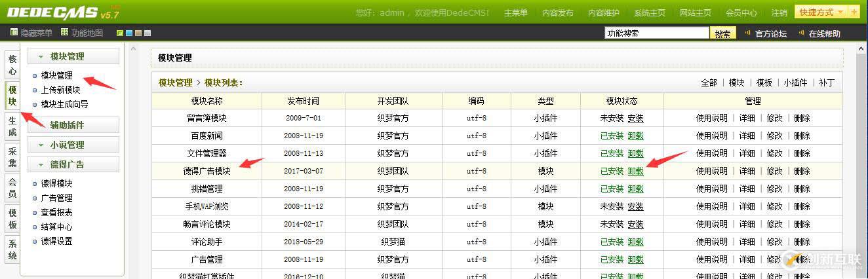Click the 功能地图 map icon

[64, 32]
